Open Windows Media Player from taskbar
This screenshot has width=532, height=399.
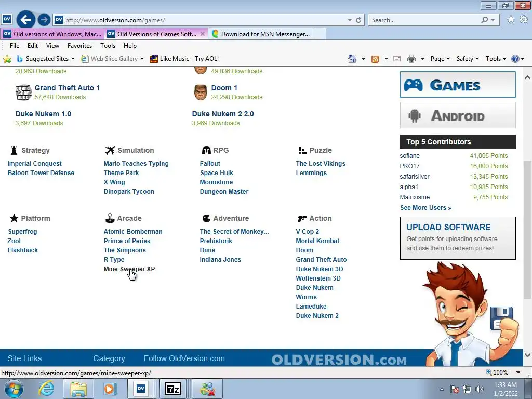(109, 389)
